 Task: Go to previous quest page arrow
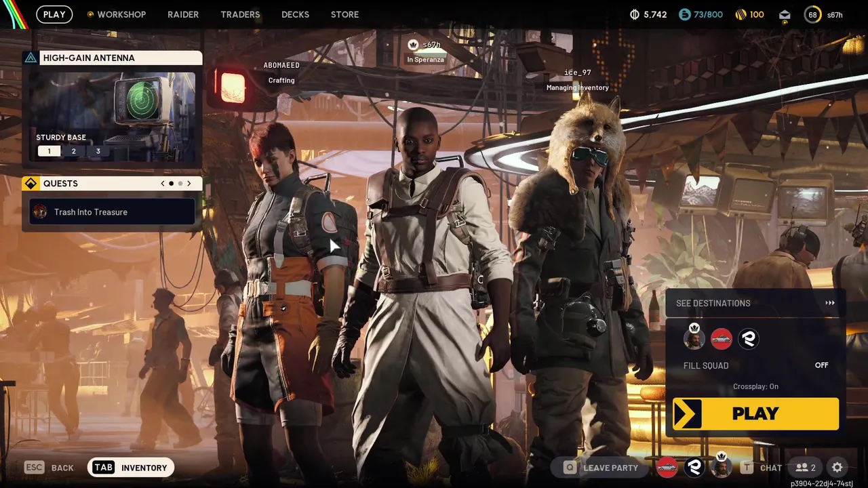[163, 184]
